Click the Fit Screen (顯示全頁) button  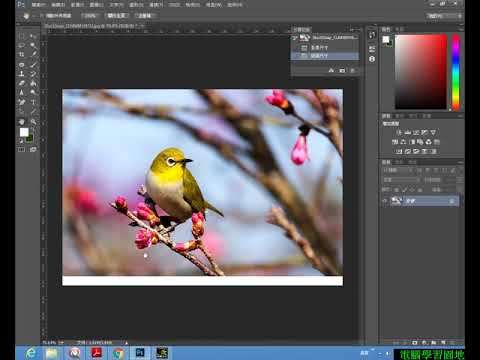coord(117,16)
